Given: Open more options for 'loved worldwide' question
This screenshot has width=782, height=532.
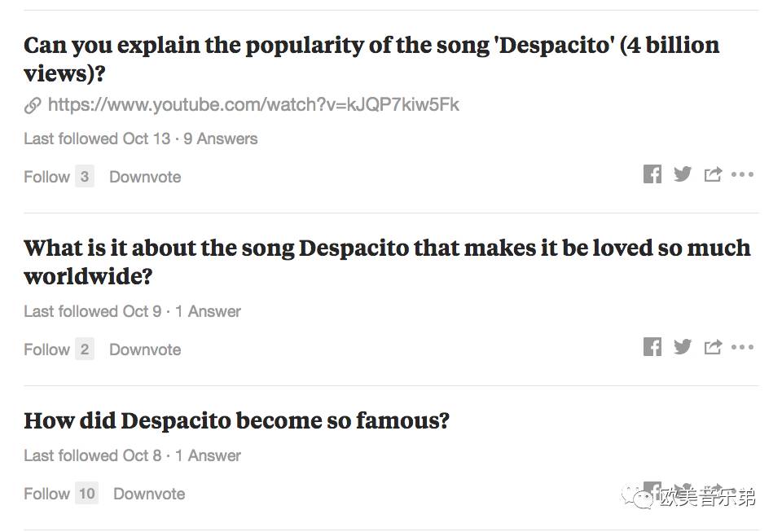Looking at the screenshot, I should [742, 347].
